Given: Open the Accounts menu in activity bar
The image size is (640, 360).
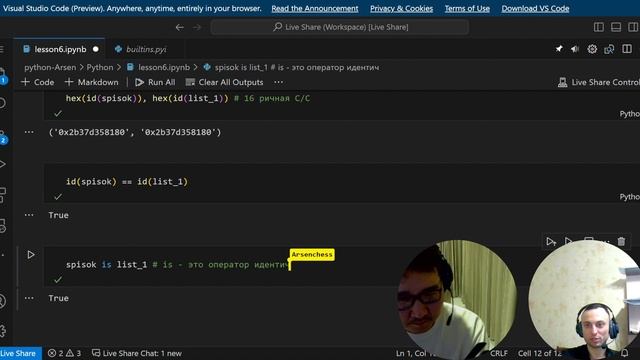Looking at the screenshot, I should click(3, 301).
